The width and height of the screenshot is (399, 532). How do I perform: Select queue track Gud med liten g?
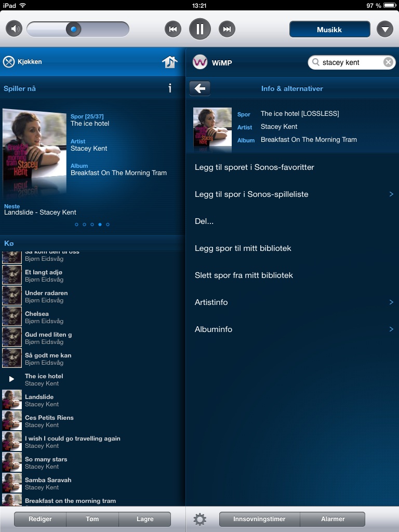pyautogui.click(x=92, y=338)
